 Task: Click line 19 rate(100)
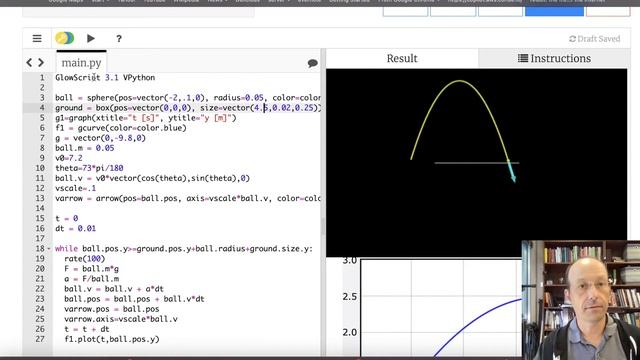click(84, 258)
